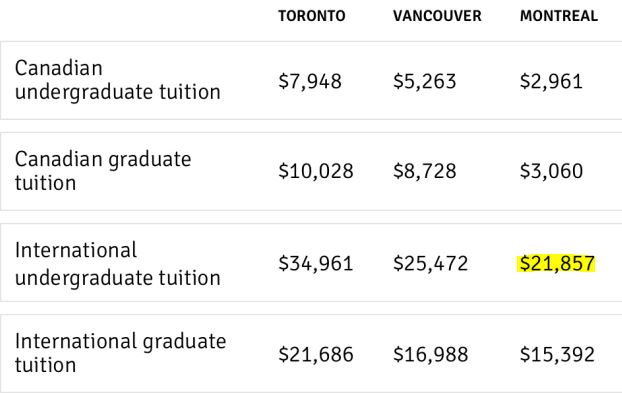This screenshot has height=393, width=622.
Task: Click the yellow highlight on Montreal tuition
Action: click(x=557, y=264)
